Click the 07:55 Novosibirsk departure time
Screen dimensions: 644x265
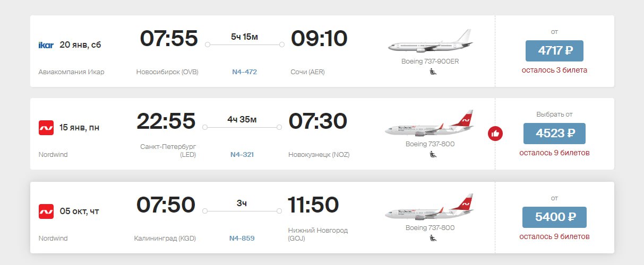[169, 39]
